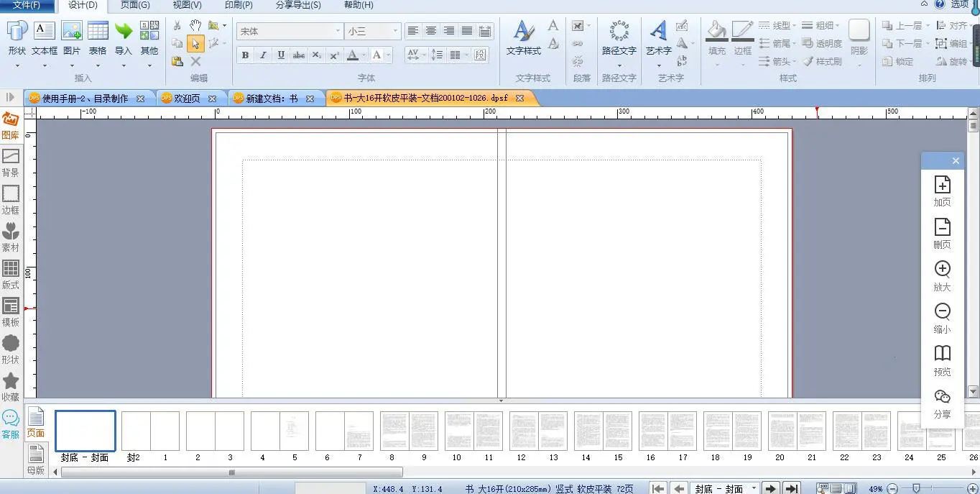Select the page 8-9 spread thumbnail
This screenshot has height=494, width=980.
tap(409, 431)
